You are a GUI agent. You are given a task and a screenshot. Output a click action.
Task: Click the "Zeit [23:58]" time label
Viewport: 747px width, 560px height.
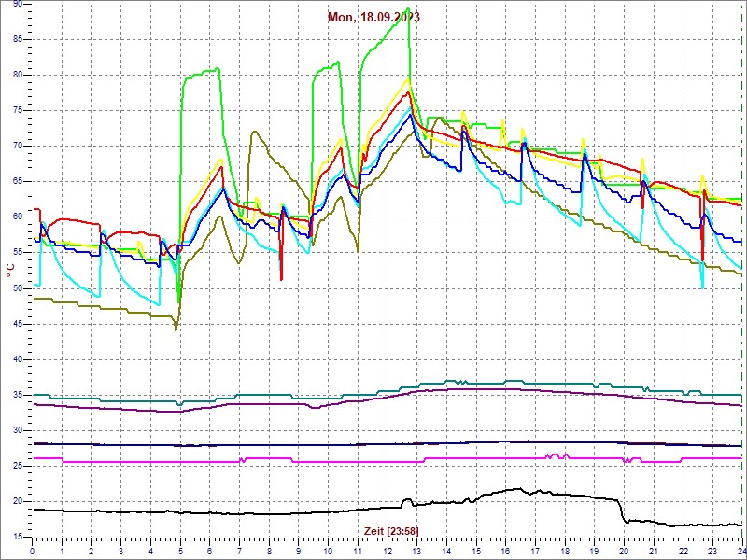click(391, 530)
